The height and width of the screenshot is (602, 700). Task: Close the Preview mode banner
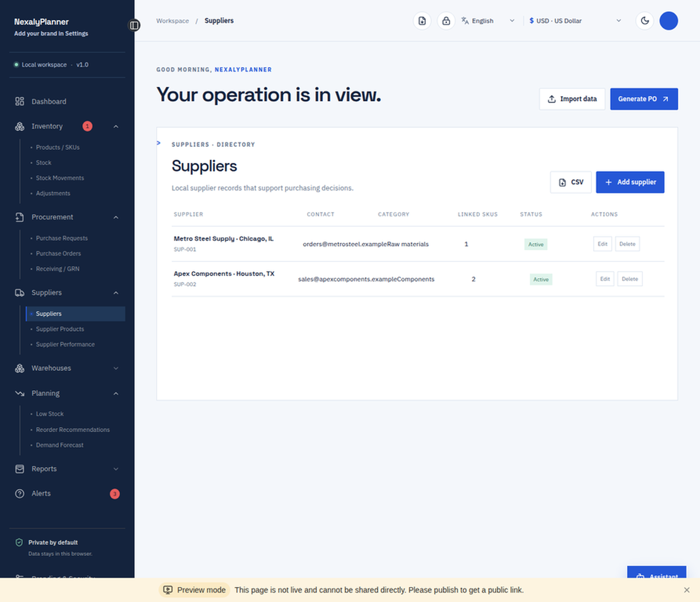[x=687, y=590]
